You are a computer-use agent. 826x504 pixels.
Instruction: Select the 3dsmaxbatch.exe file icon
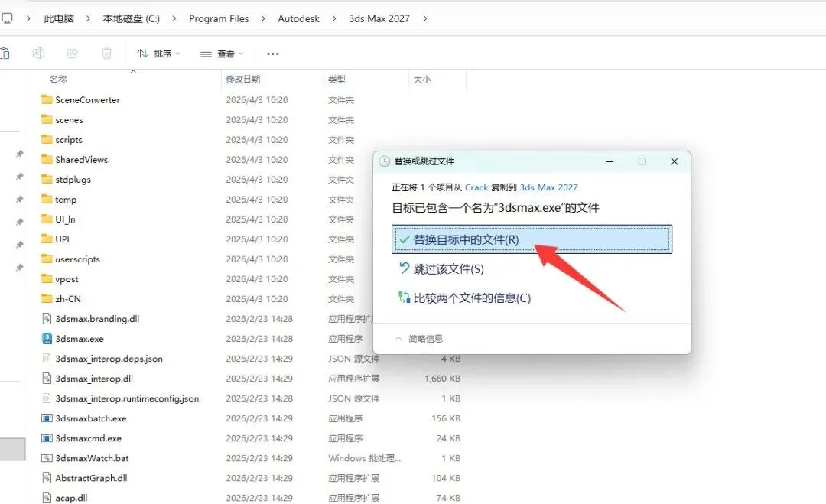(x=47, y=418)
